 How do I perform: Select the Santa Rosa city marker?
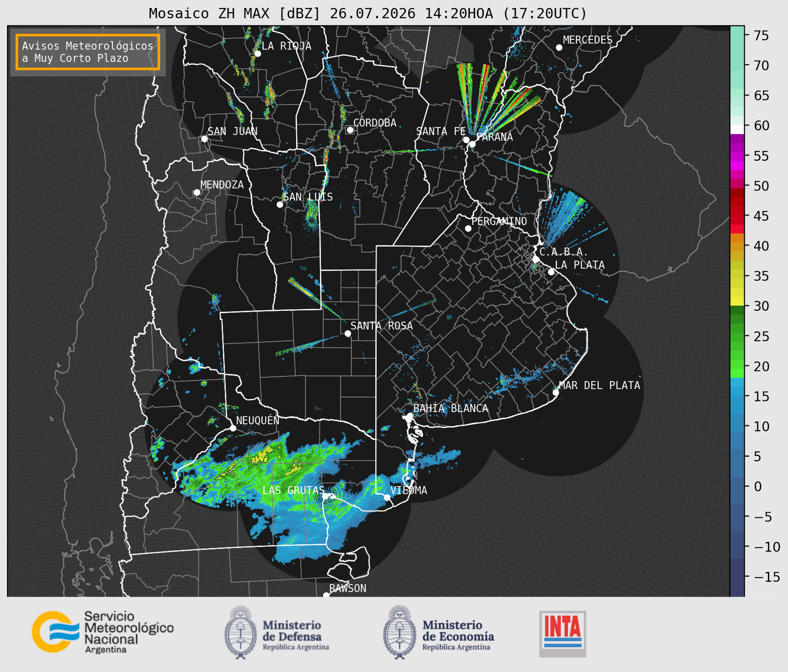(348, 333)
